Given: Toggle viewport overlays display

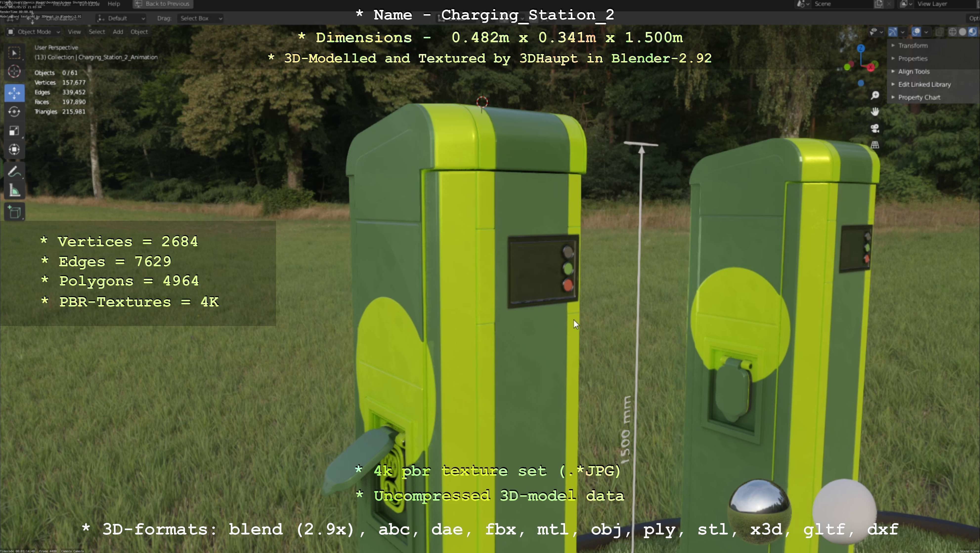Looking at the screenshot, I should coord(916,32).
